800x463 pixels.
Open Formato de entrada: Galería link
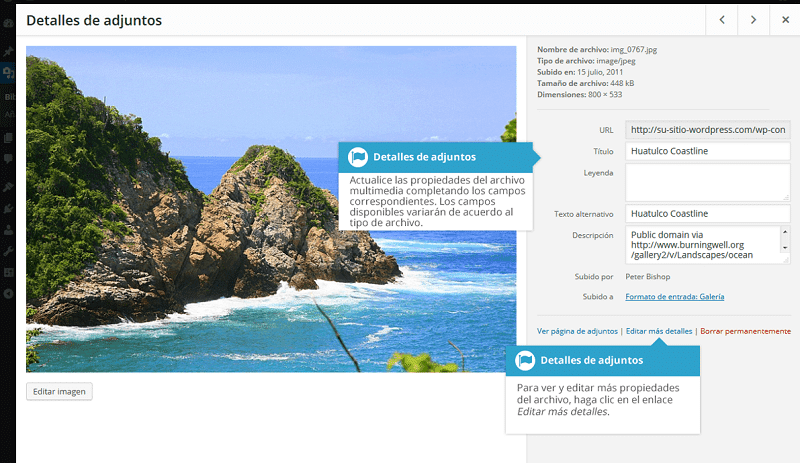point(674,297)
